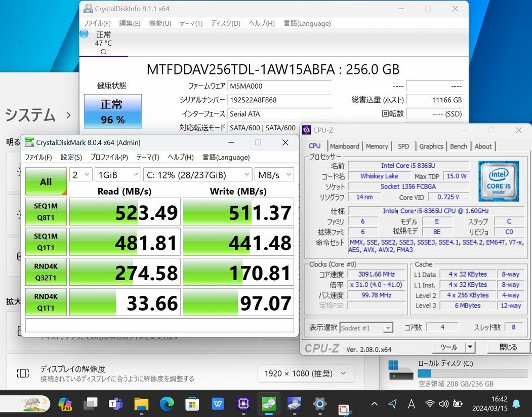Open ディスク(D) menu in CrystalDiskInfo
532x417 pixels.
[226, 23]
